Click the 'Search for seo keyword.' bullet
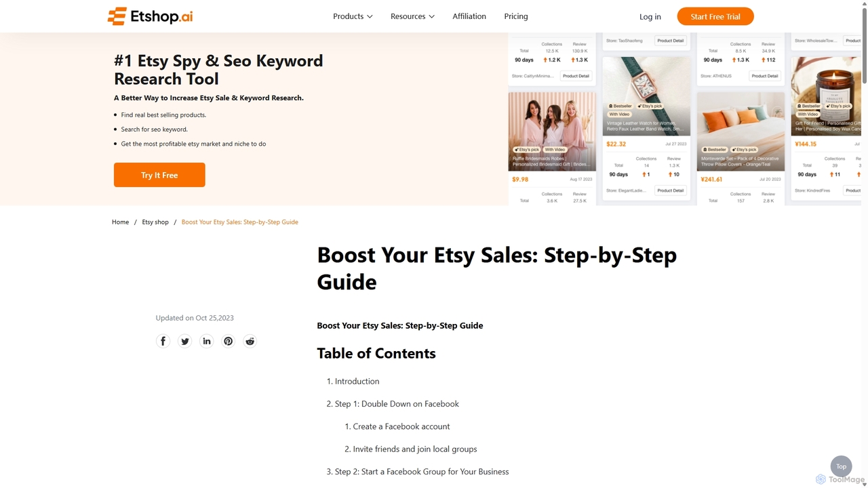Viewport: 868px width, 488px height. coord(155,129)
